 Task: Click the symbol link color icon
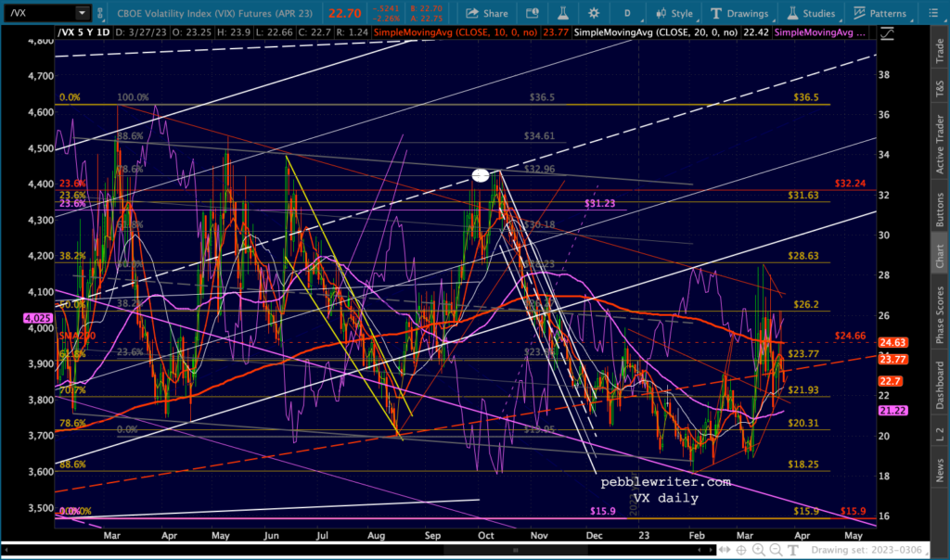100,13
